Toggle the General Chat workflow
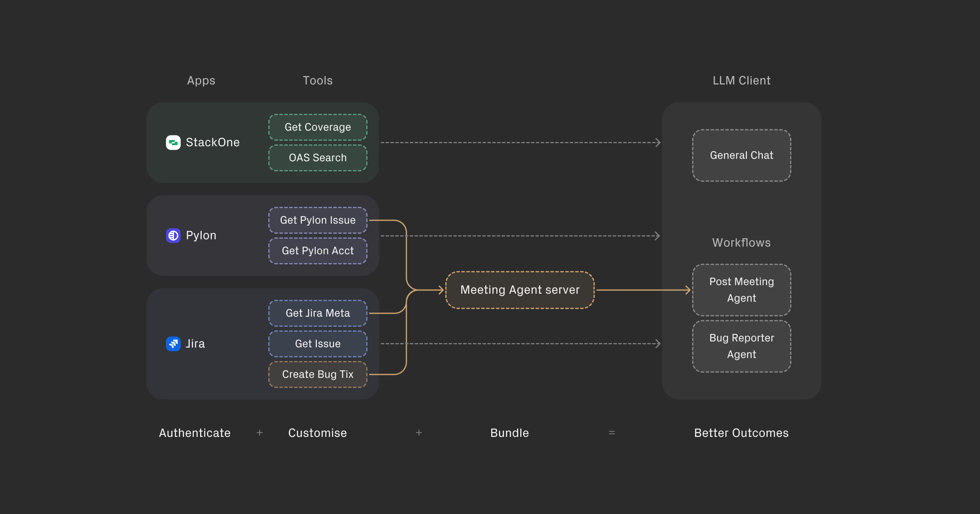The height and width of the screenshot is (514, 980). click(742, 155)
